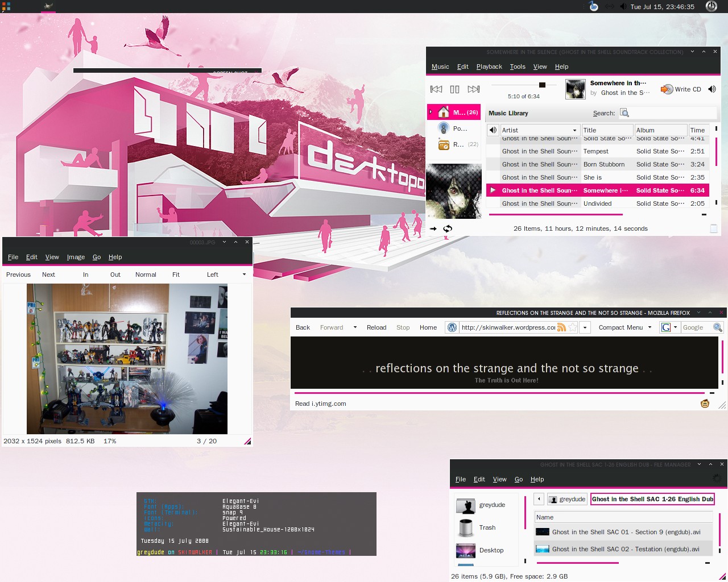The height and width of the screenshot is (582, 728).
Task: Pause the currently playing song
Action: pos(454,89)
